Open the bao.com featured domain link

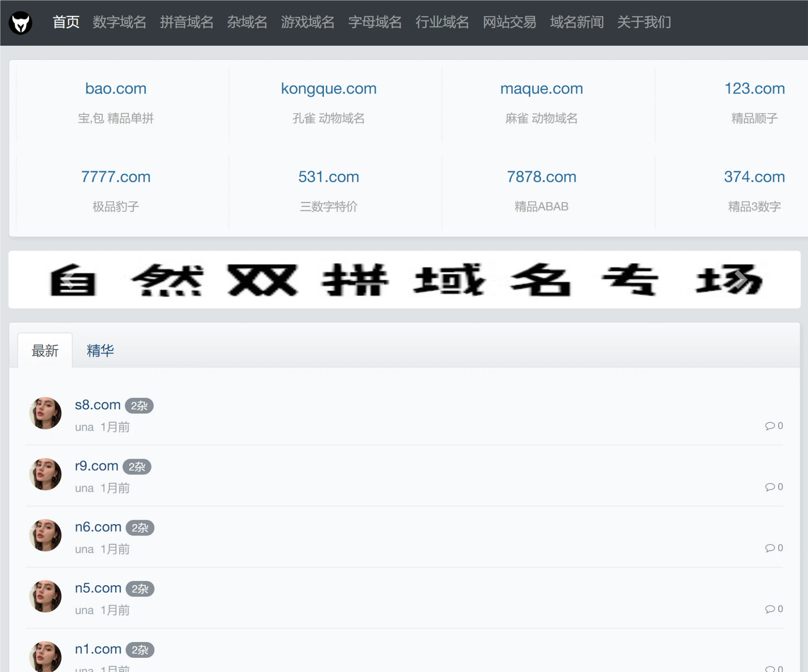coord(116,89)
